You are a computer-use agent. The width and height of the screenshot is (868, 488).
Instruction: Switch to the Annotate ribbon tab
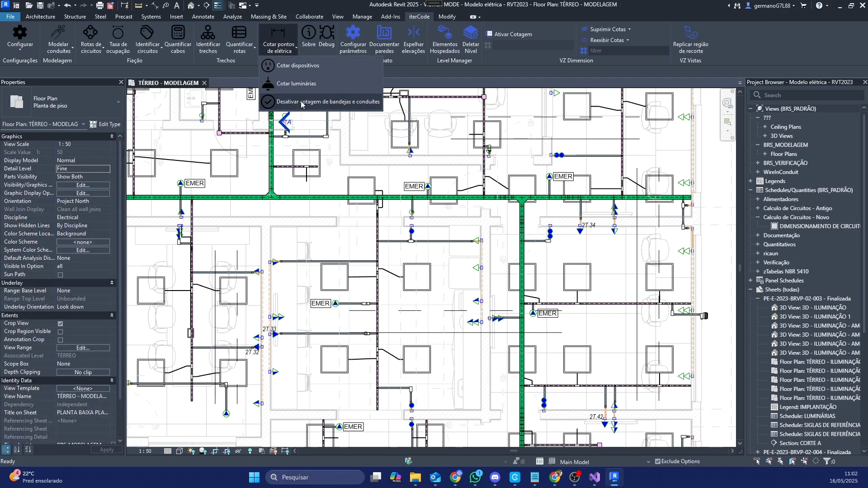point(203,17)
